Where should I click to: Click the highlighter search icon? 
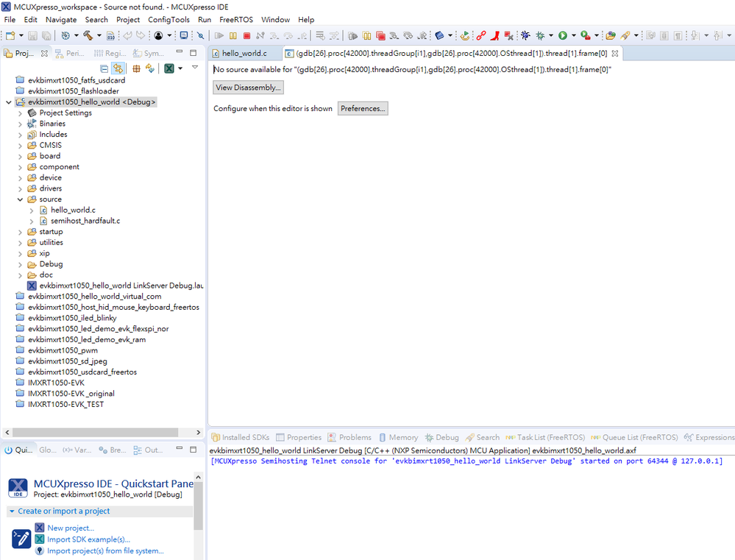[625, 35]
